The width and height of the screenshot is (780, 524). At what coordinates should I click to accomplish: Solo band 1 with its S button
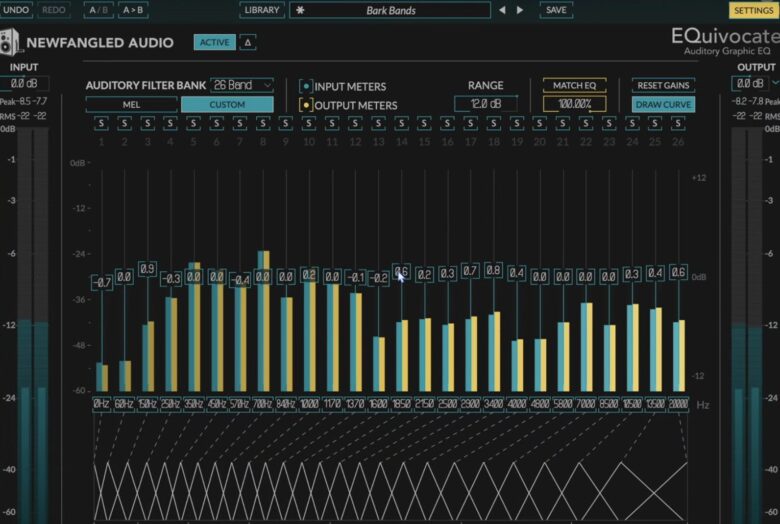click(x=101, y=123)
